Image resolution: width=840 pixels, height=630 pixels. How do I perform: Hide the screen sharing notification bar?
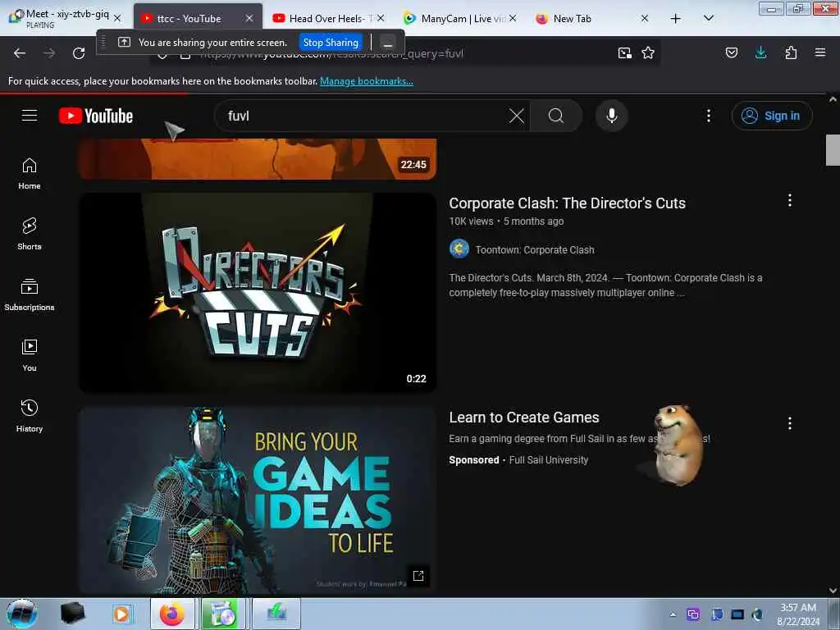pyautogui.click(x=388, y=43)
